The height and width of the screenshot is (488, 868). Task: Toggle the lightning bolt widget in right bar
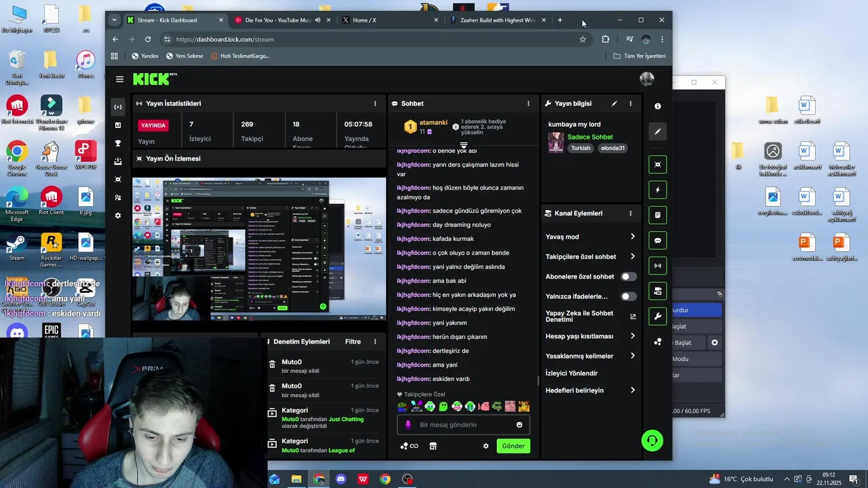[657, 190]
